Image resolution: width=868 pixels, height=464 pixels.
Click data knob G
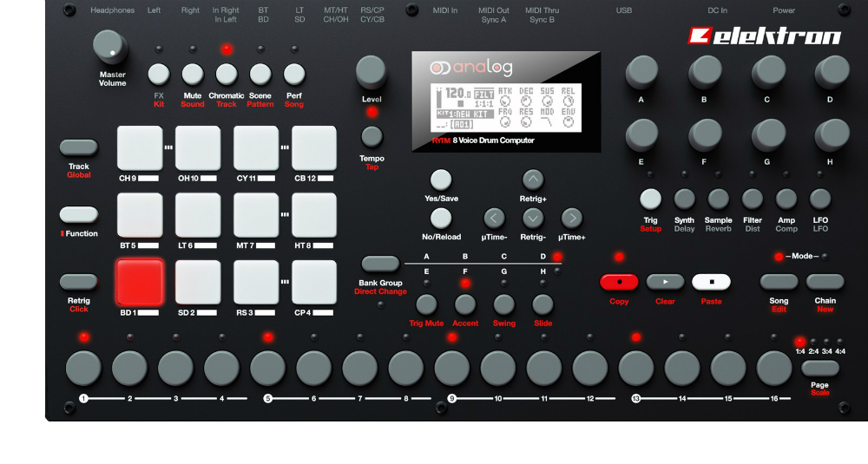pos(768,135)
